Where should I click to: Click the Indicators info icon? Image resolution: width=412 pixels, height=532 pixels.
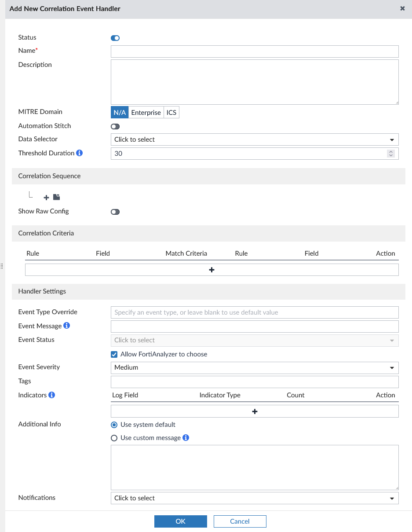pos(52,395)
